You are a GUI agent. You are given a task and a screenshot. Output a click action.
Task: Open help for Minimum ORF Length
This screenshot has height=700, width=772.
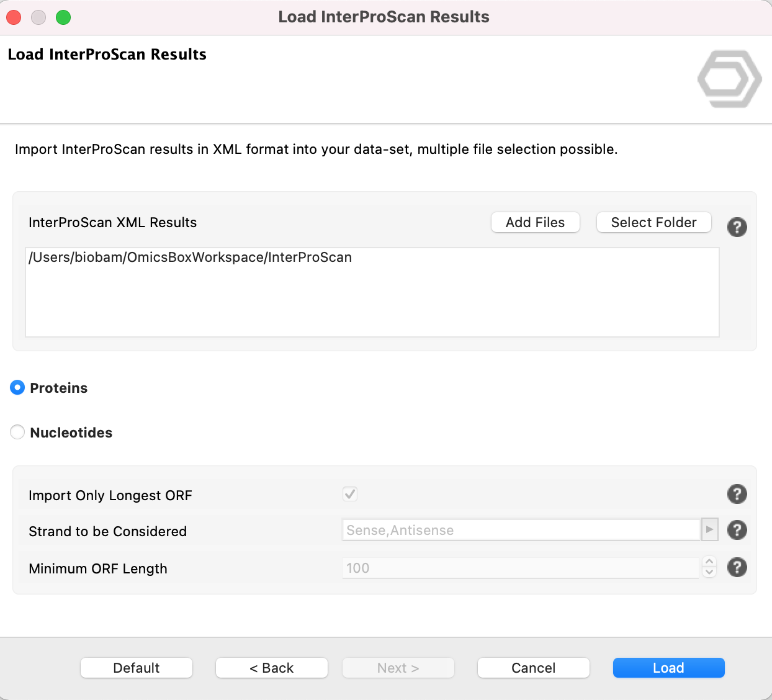[x=737, y=567]
